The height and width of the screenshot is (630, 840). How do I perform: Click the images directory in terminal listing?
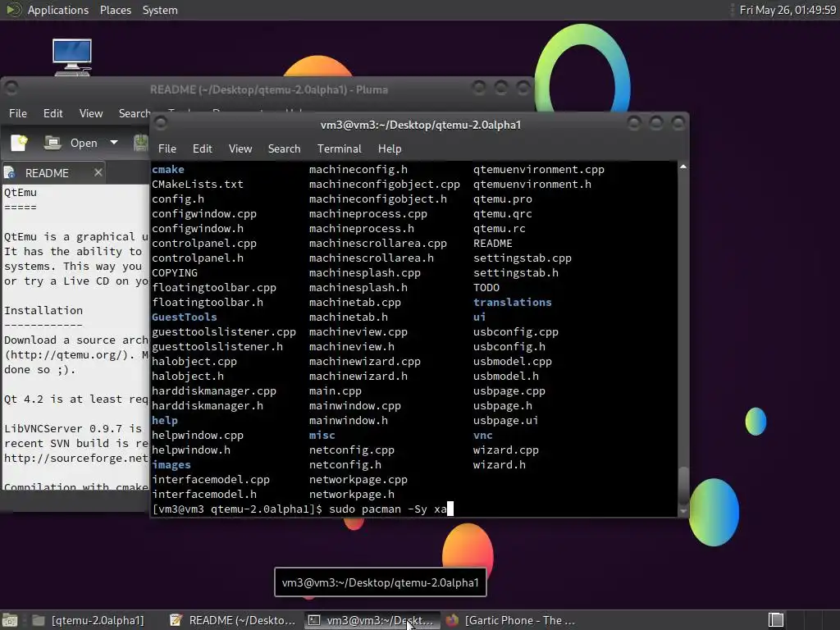tap(171, 465)
